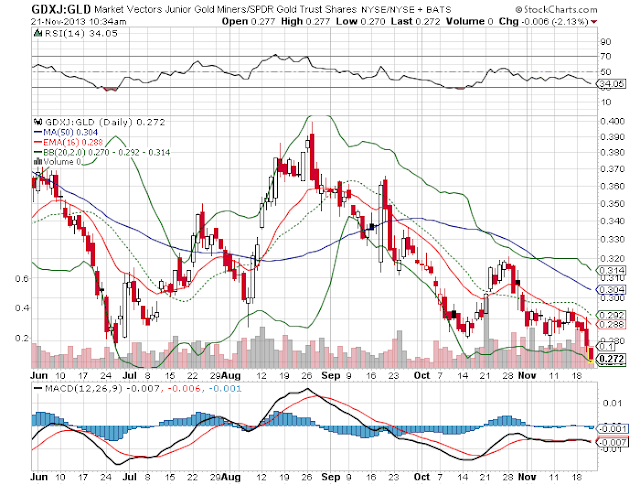This screenshot has height=485, width=640.
Task: Click the 0.304 moving average value tag
Action: click(611, 289)
